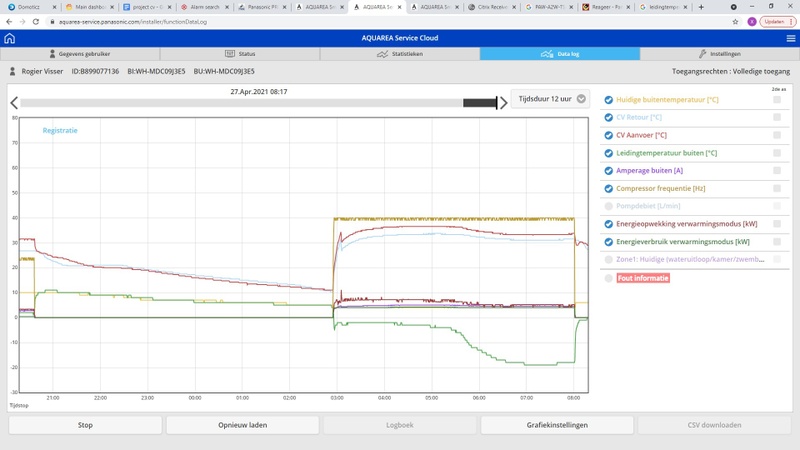
Task: Switch to Citrix Receiver browser tab
Action: click(492, 7)
